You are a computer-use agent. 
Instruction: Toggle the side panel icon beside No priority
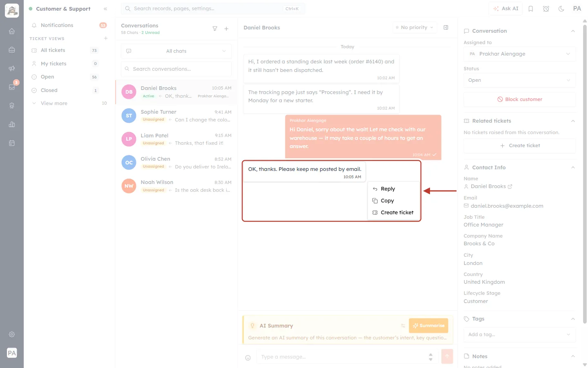[446, 27]
